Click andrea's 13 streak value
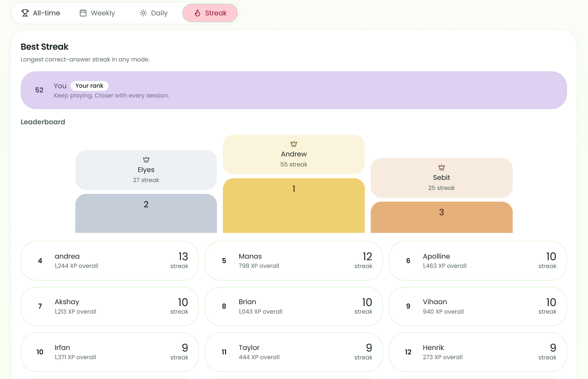This screenshot has width=588, height=379. coord(183,257)
